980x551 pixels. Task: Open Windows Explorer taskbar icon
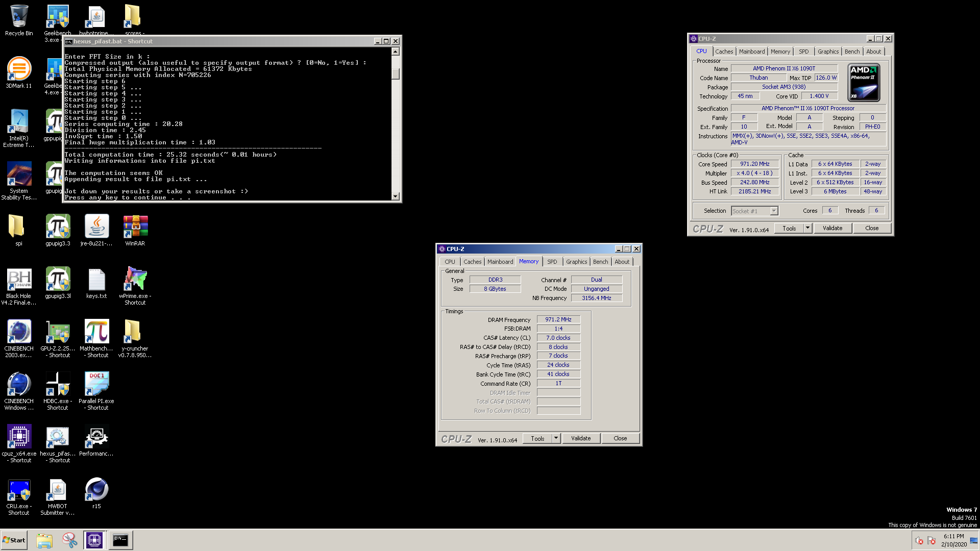click(x=44, y=540)
